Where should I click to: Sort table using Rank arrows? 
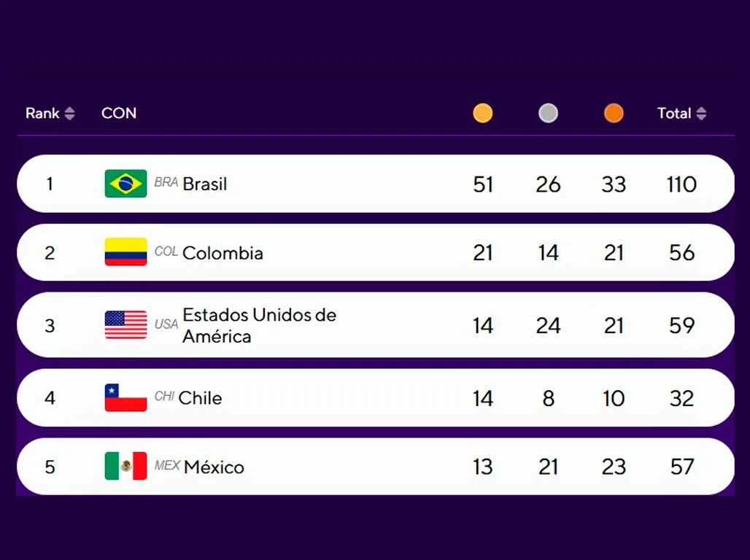click(69, 113)
